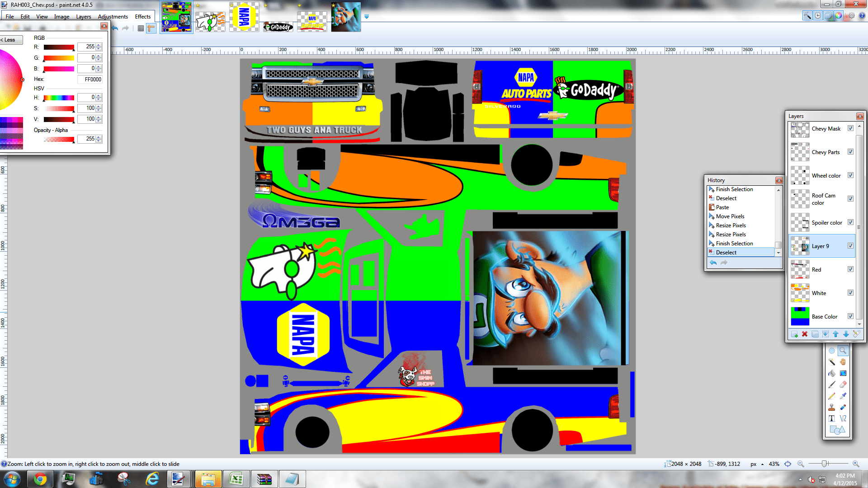This screenshot has height=488, width=868.
Task: Select the Gradient tool
Action: [x=843, y=373]
